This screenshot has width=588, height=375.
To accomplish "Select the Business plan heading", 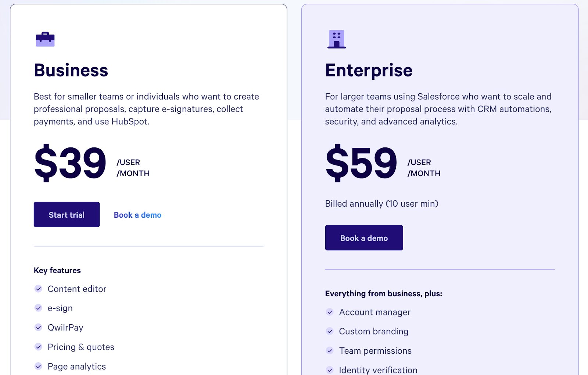I will [x=71, y=70].
